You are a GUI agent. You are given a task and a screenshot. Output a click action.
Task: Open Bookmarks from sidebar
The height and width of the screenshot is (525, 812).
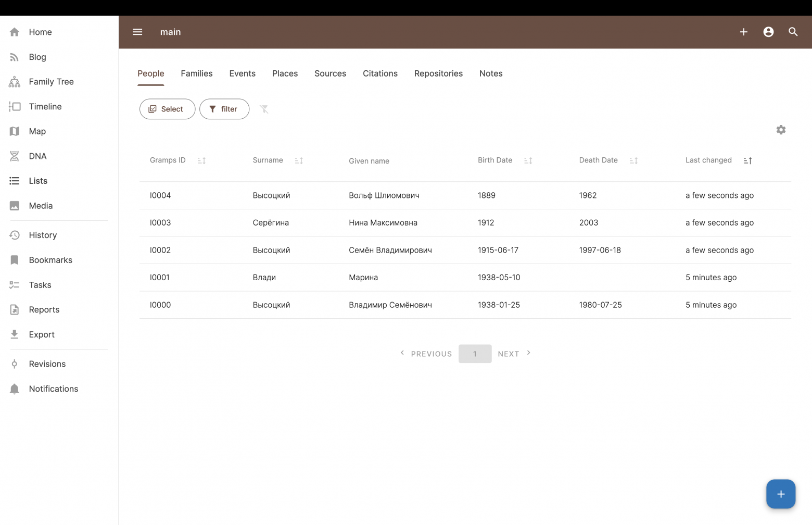(50, 260)
